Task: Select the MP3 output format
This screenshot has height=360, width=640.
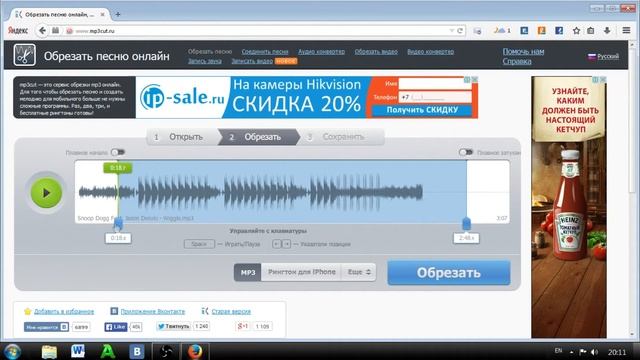Action: [248, 272]
